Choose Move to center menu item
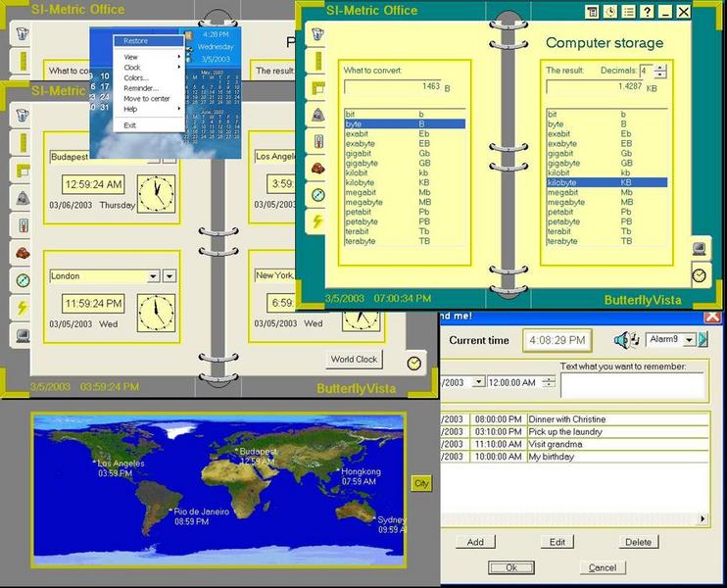Viewport: 727px width, 588px height. click(149, 98)
